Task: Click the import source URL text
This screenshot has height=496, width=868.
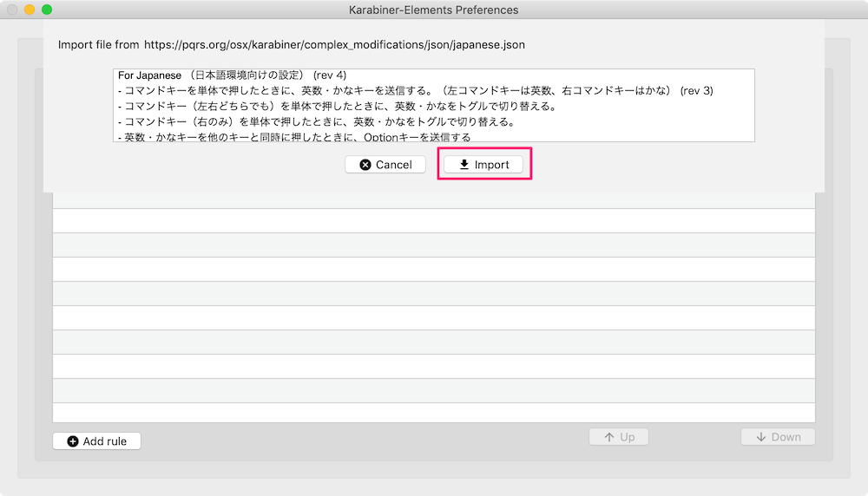Action: [x=334, y=45]
